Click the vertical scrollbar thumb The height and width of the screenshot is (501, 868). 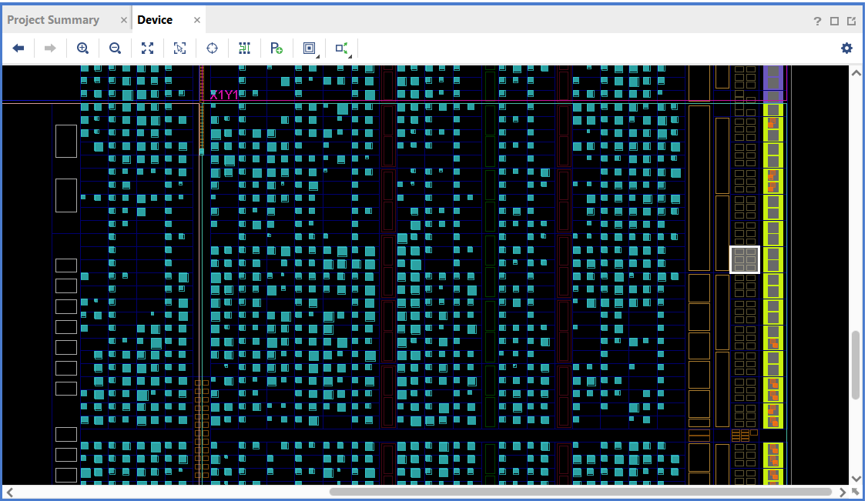pos(856,364)
